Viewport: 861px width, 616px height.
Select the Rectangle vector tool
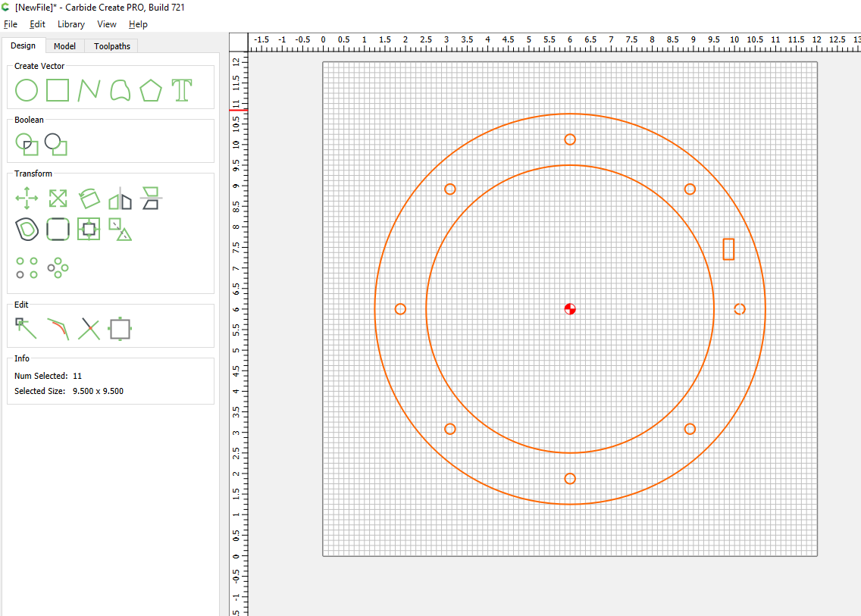coord(58,90)
